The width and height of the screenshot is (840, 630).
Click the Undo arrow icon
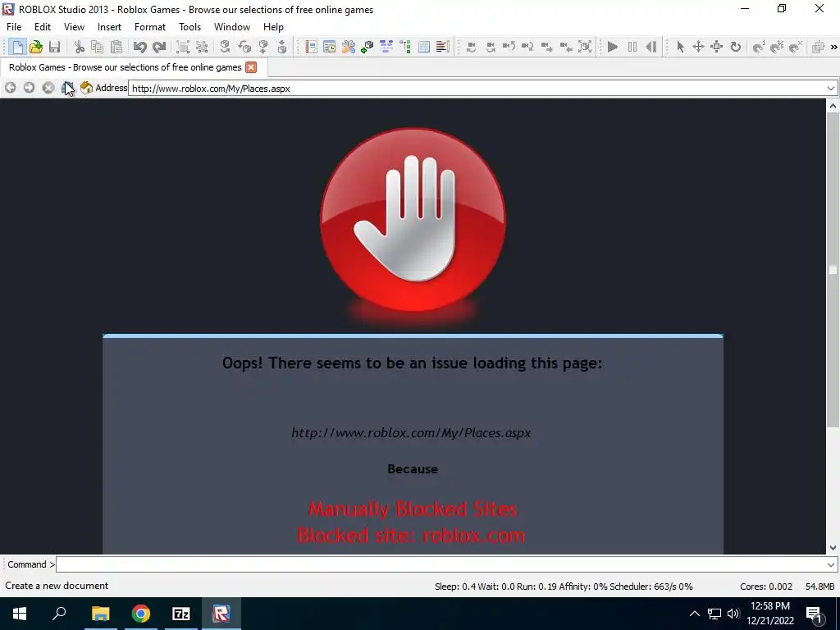tap(139, 47)
